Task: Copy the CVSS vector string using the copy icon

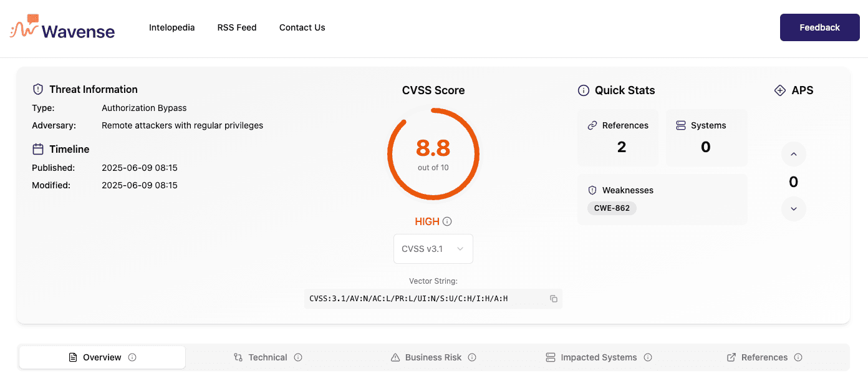Action: click(x=553, y=299)
